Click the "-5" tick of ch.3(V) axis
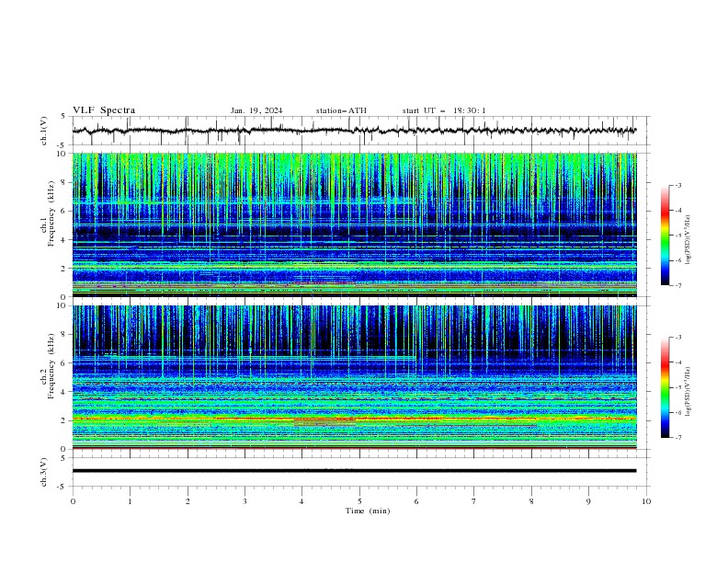 click(x=63, y=487)
